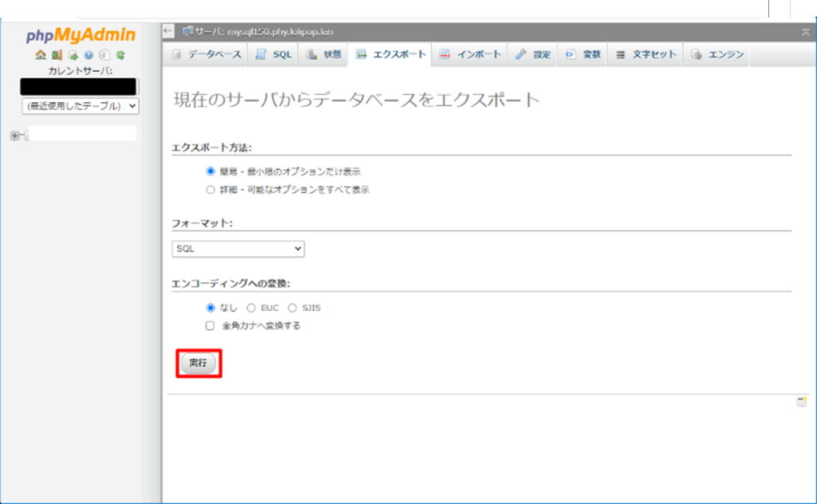Open the blue help documentation icon
The width and height of the screenshot is (817, 504).
point(89,56)
